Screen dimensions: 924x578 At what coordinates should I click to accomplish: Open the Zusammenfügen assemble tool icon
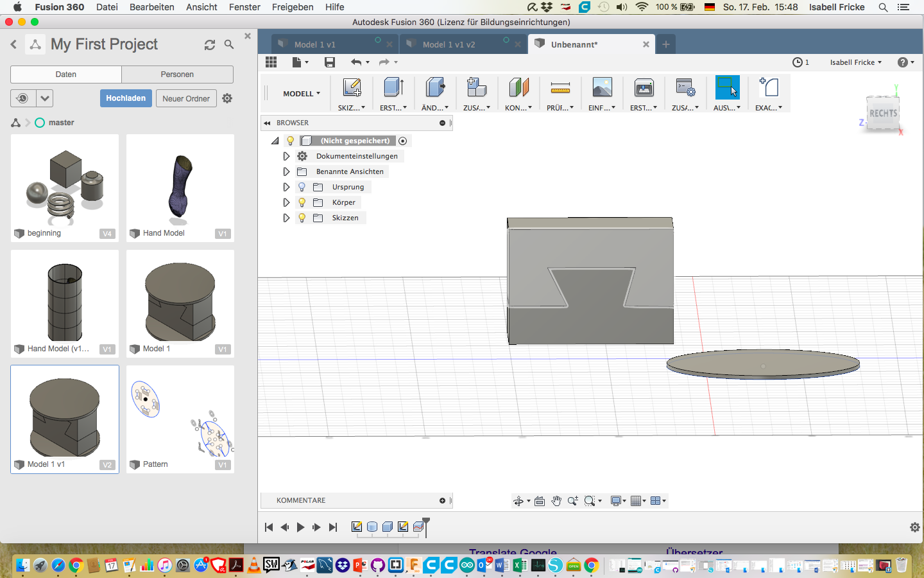[x=477, y=88]
